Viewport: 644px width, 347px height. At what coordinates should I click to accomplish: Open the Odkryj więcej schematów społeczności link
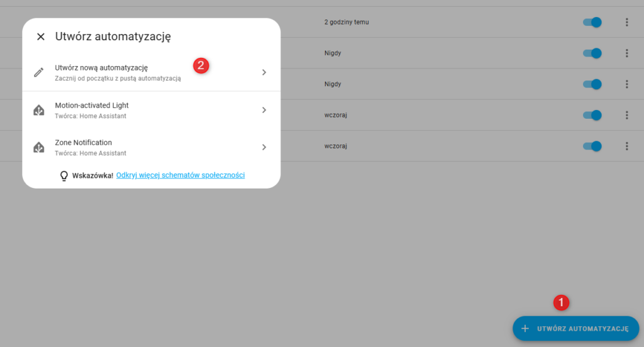pos(180,175)
